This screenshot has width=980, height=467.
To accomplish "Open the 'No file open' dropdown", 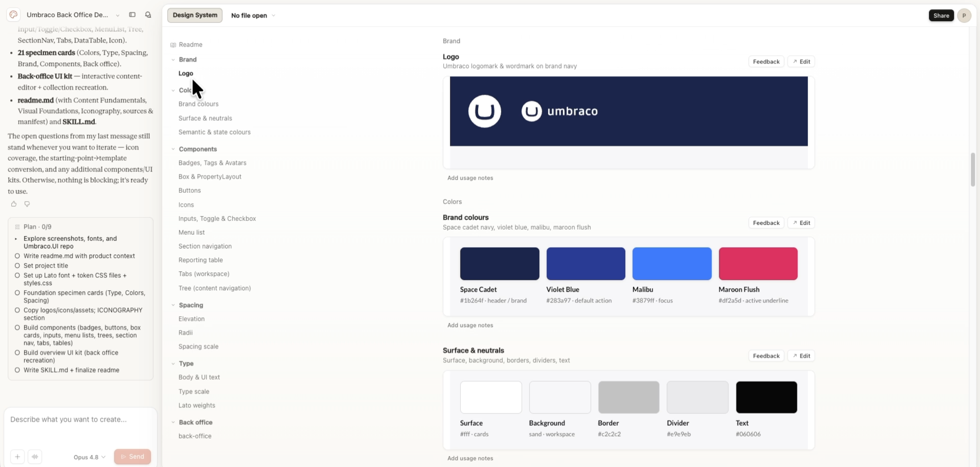I will point(253,16).
